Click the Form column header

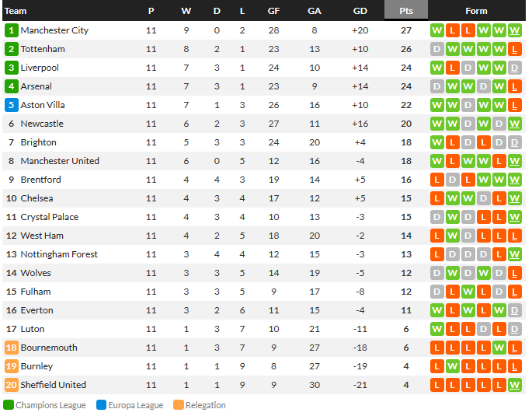(476, 11)
